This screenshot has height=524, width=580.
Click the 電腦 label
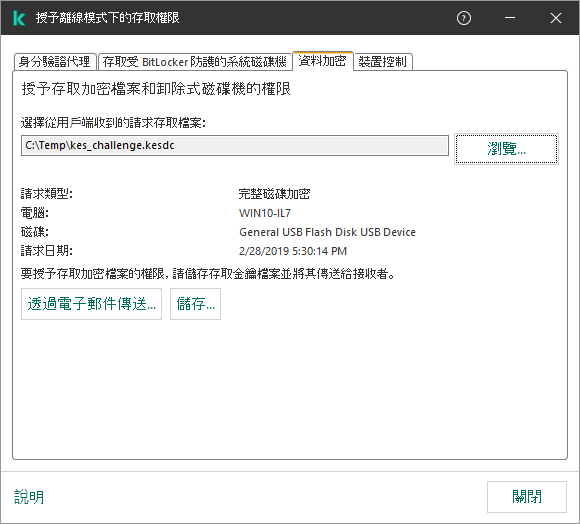point(34,213)
